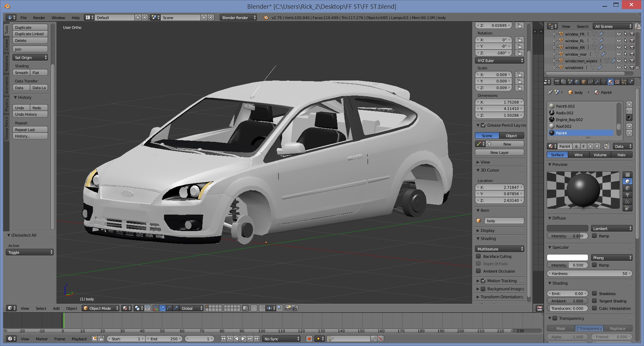
Task: Open the Object Mode selector
Action: (101, 308)
